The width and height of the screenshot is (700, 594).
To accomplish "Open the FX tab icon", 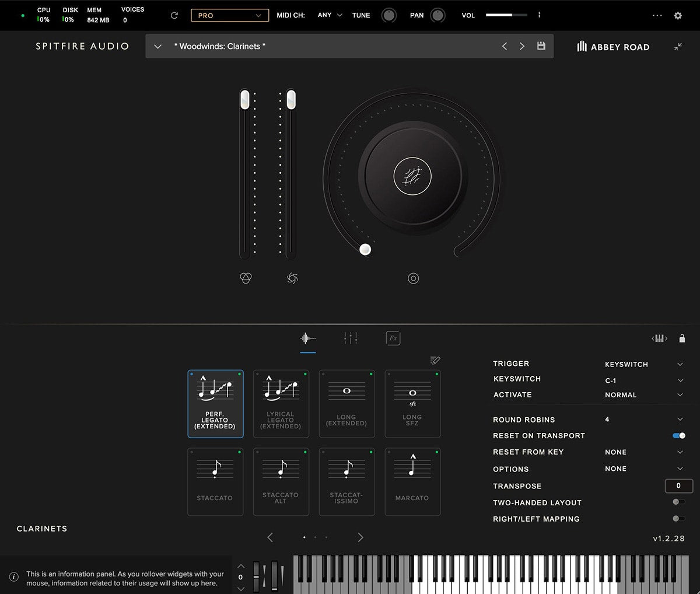I will (x=393, y=338).
